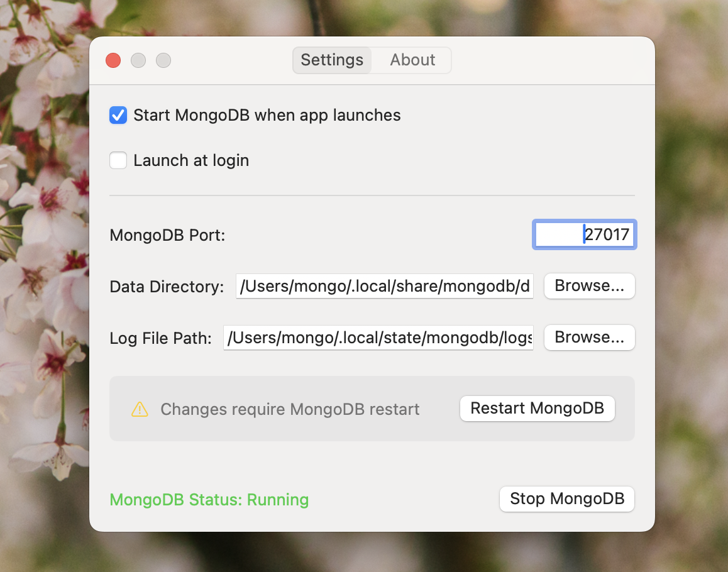Image resolution: width=728 pixels, height=572 pixels.
Task: Click the MongoDB Port input field
Action: coord(584,234)
